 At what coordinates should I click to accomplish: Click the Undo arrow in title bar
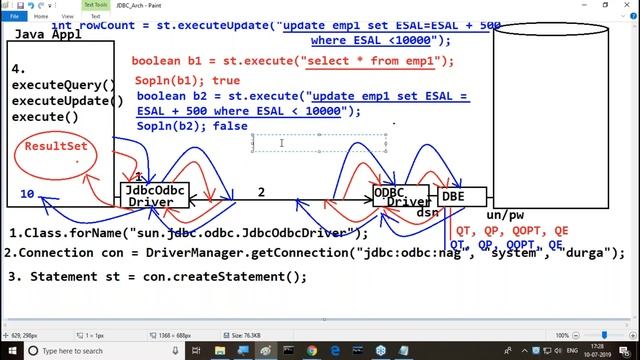[x=31, y=5]
